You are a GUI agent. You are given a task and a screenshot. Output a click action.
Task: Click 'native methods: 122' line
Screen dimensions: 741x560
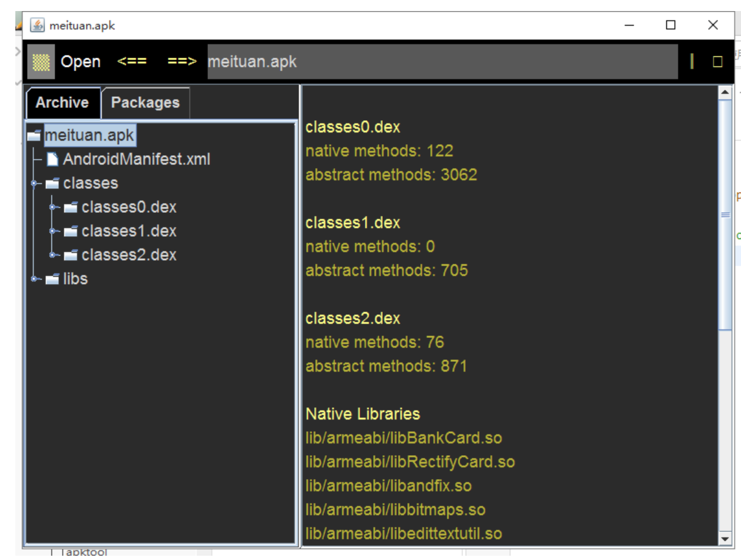click(x=379, y=151)
